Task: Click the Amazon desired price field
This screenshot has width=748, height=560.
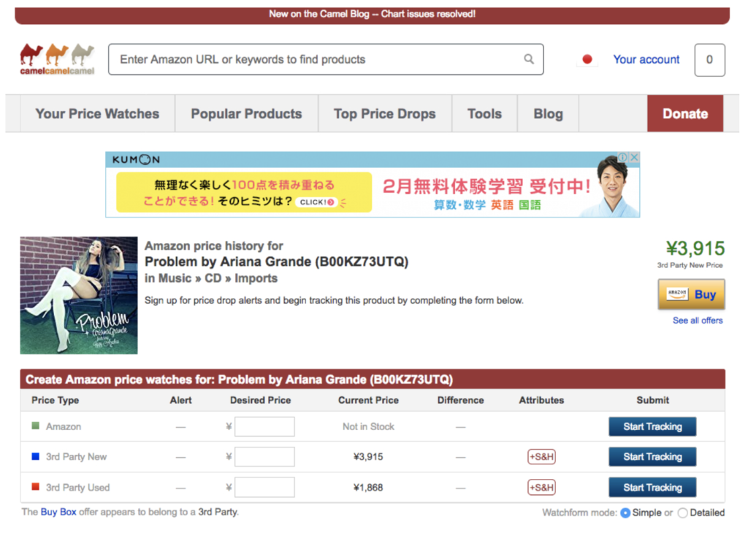Action: [264, 426]
